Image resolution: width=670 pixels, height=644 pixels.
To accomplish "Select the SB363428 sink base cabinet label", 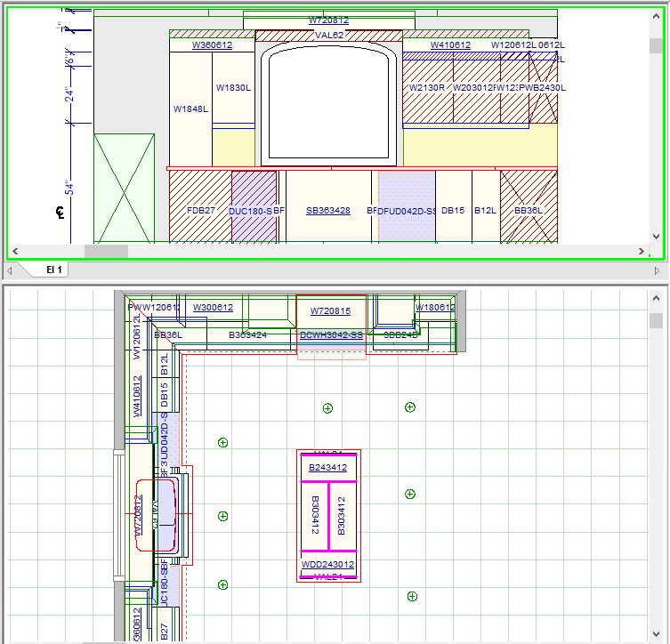I will tap(328, 211).
